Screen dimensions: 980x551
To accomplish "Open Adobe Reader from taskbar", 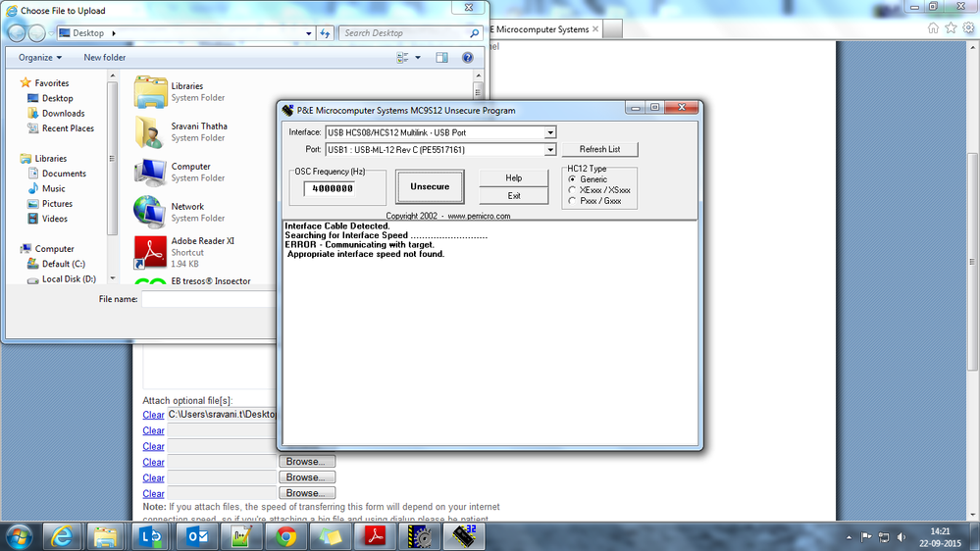I will tap(375, 536).
